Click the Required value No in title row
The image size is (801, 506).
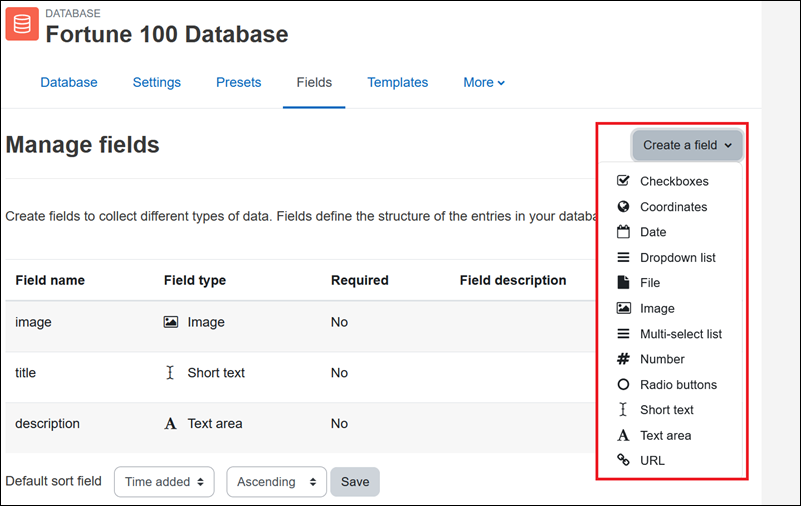pos(339,373)
